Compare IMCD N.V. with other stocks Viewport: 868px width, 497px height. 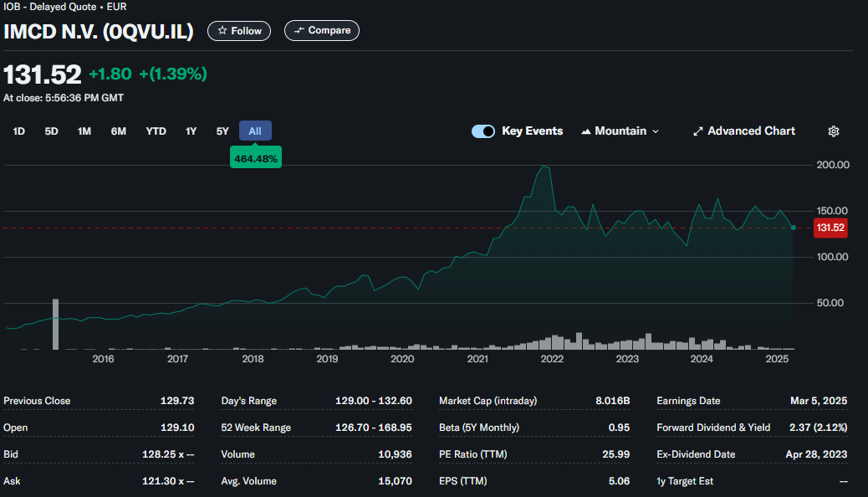pyautogui.click(x=322, y=30)
